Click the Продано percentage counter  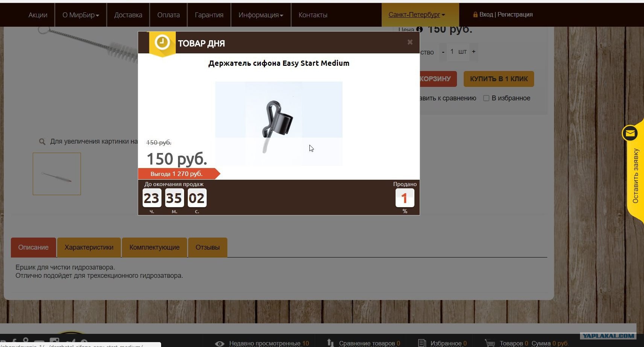405,198
